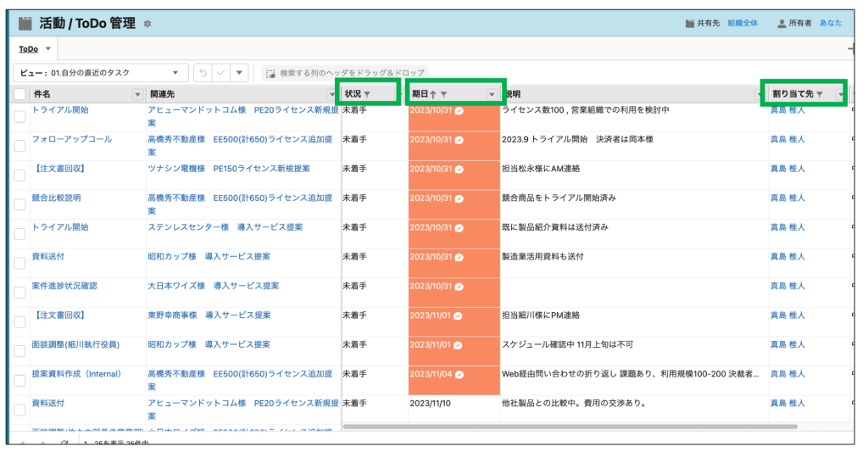Toggle the select-all checkbox in the header
The width and height of the screenshot is (868, 452).
[x=20, y=94]
